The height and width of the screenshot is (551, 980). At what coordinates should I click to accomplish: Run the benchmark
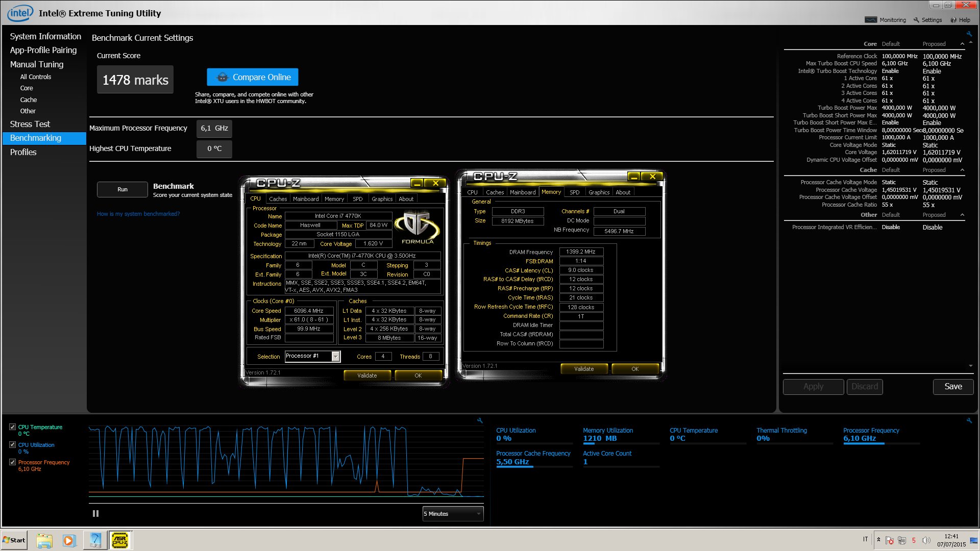(x=122, y=189)
